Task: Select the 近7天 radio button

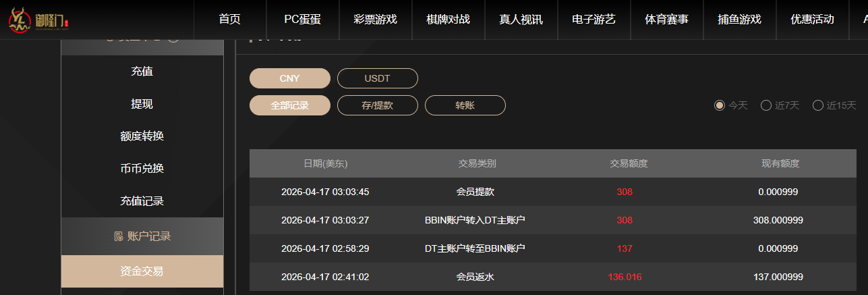Action: [x=766, y=105]
